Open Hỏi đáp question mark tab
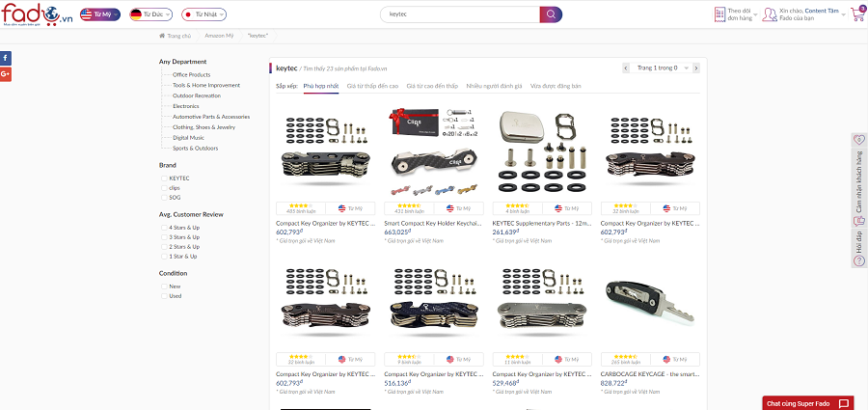The width and height of the screenshot is (868, 410). (859, 260)
